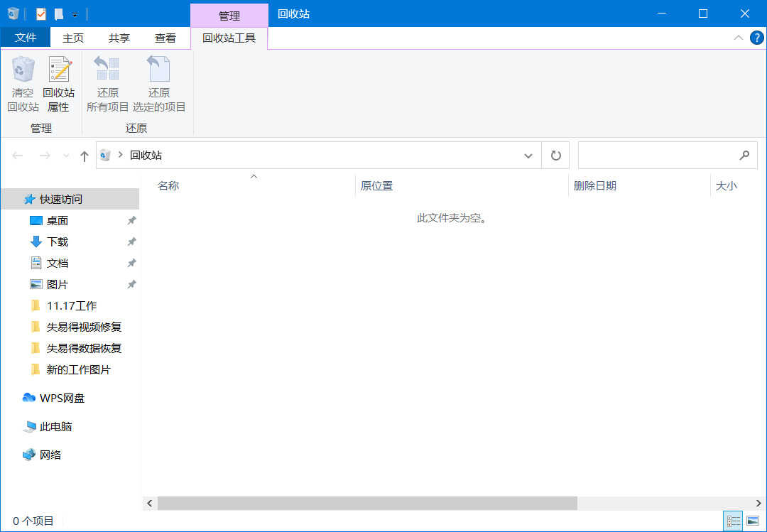767x532 pixels.
Task: Switch to large icons view in status bar
Action: point(753,521)
